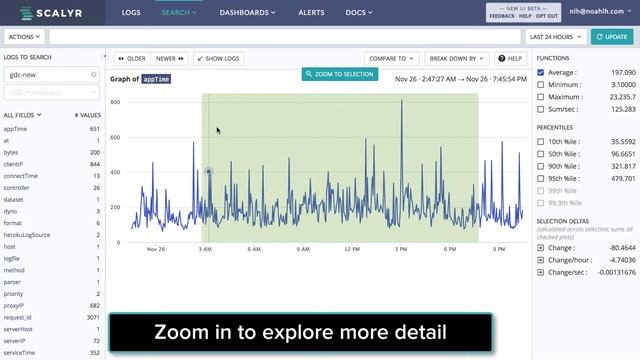The height and width of the screenshot is (360, 640).
Task: Click Zoom to Selection button
Action: (340, 74)
